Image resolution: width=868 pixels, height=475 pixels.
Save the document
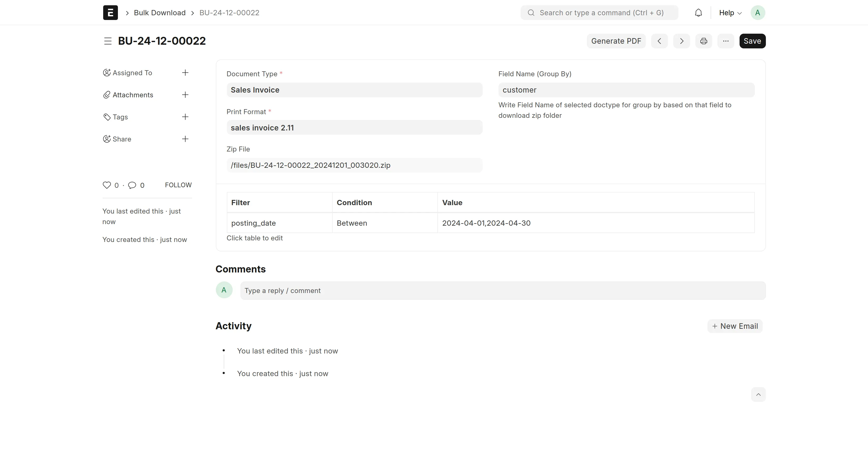point(752,41)
